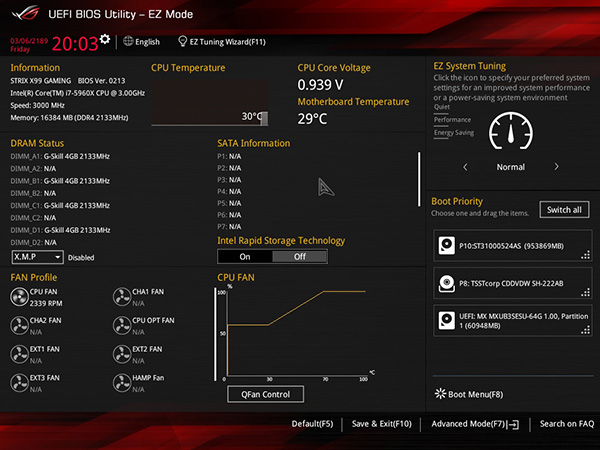Click DIMM_D1 G-Skill 4GB 2133MHz row
This screenshot has width=600, height=450.
click(60, 230)
